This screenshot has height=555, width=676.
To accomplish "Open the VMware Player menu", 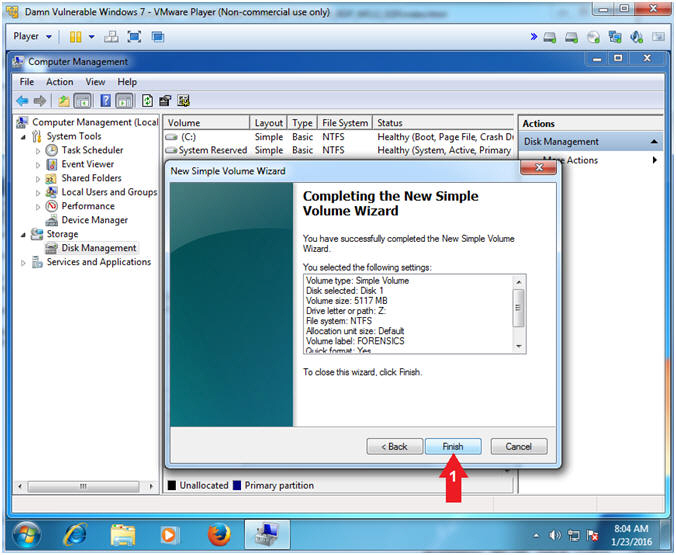I will [32, 36].
